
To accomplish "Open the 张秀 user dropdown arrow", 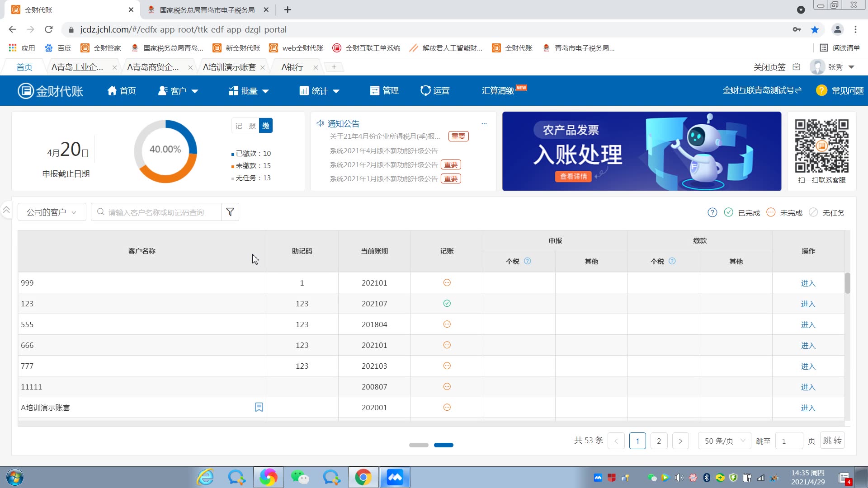I will point(852,67).
